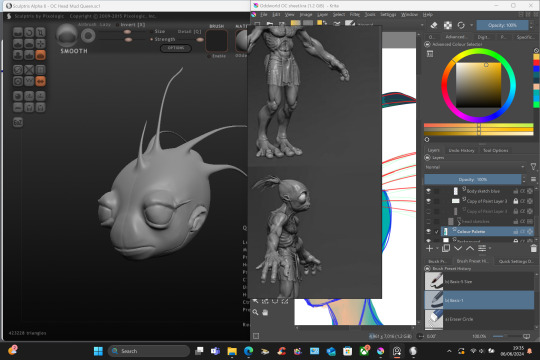
Task: Switch to the Digital colour mixer tab
Action: coord(482,37)
